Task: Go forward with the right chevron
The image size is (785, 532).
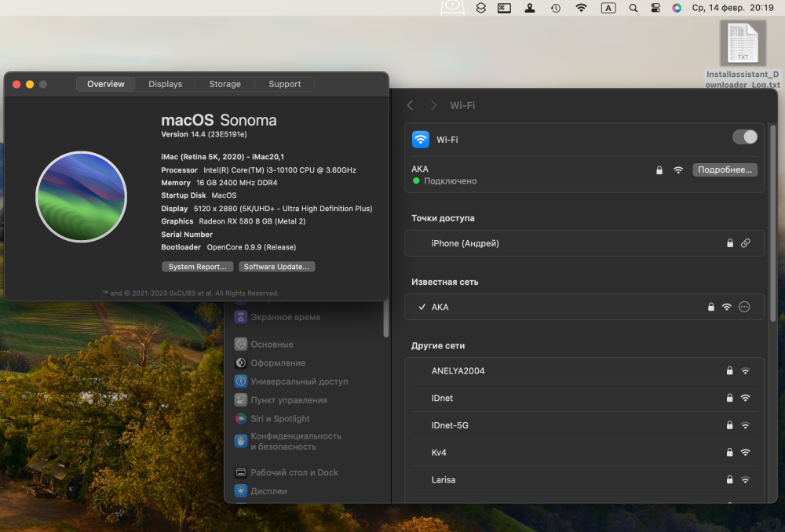Action: tap(433, 105)
